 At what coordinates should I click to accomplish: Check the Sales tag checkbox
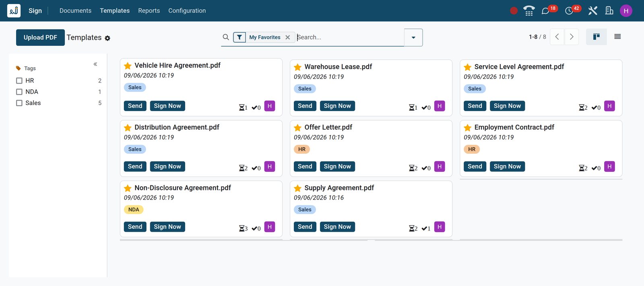[x=19, y=103]
